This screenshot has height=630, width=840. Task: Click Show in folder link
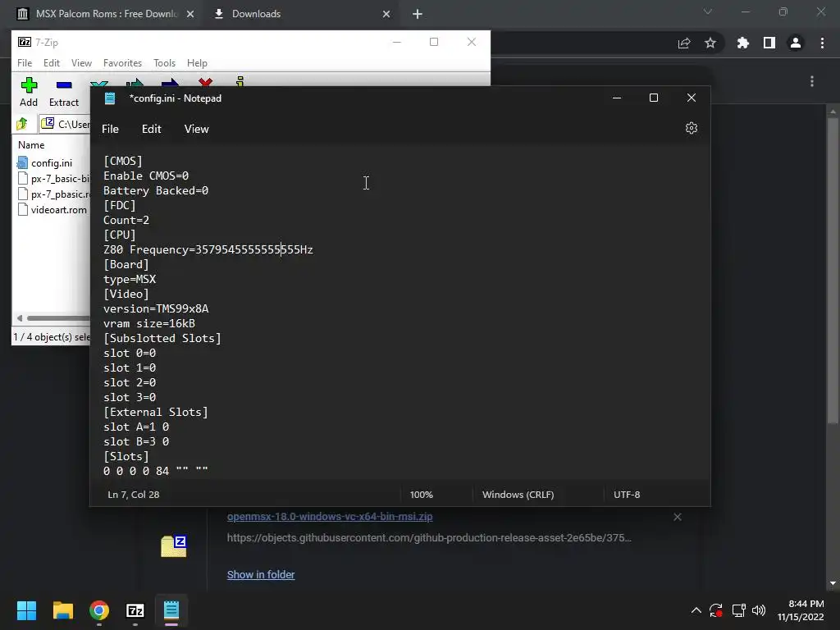tap(261, 575)
